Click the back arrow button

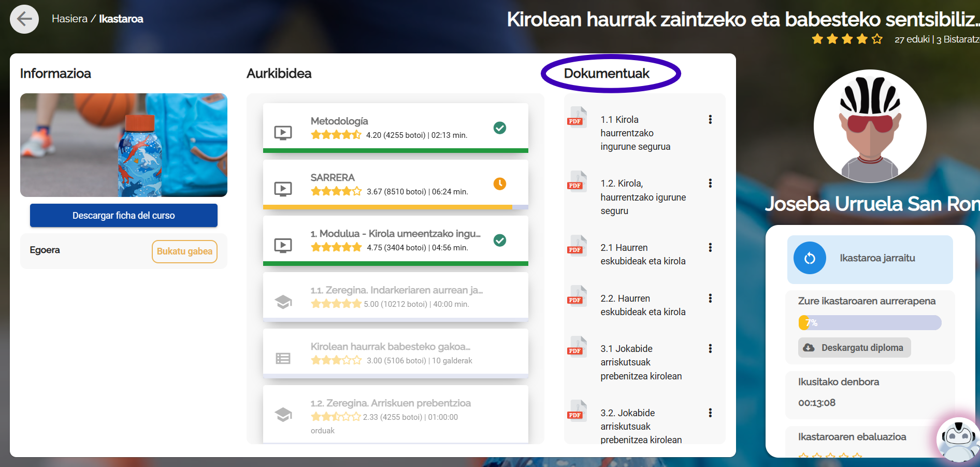(x=24, y=19)
